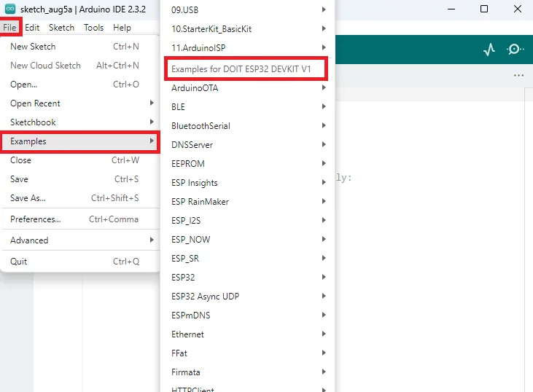Open the Serial Plotter icon
The image size is (533, 392).
click(x=489, y=50)
